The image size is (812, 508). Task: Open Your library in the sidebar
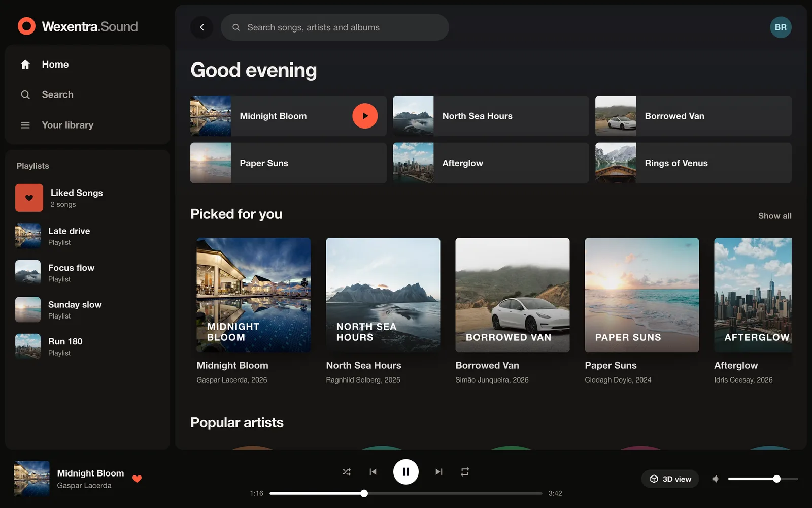point(87,125)
